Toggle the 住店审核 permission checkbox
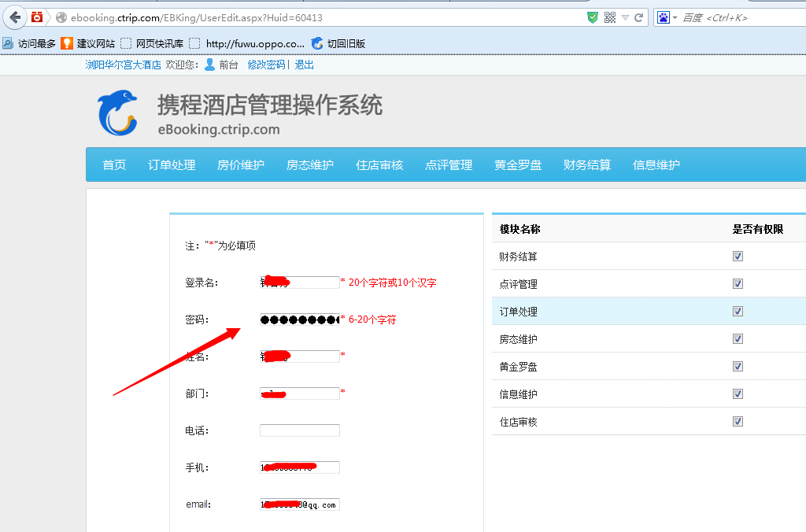Viewport: 806px width, 532px height. [x=738, y=422]
